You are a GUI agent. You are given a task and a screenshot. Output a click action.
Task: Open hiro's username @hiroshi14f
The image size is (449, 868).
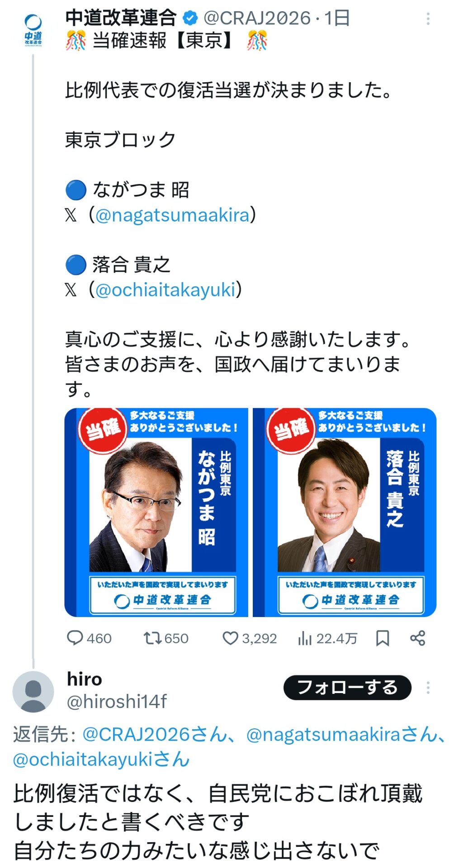pos(117,701)
